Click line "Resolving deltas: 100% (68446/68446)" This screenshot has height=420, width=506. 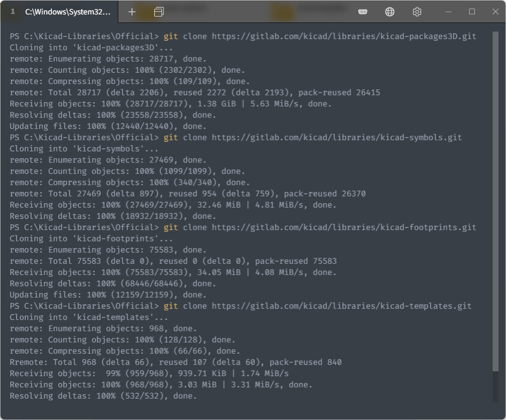click(113, 284)
